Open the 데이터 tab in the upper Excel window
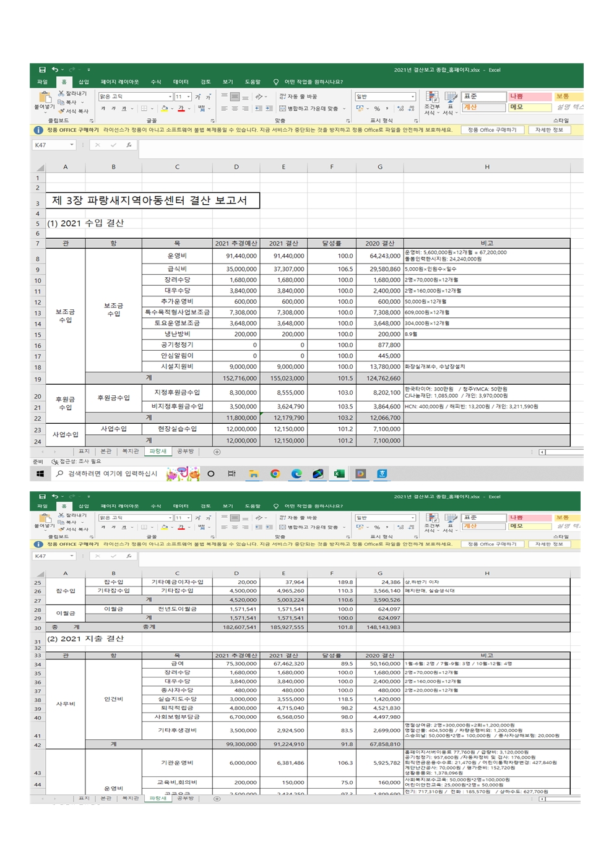The image size is (614, 868). click(x=181, y=82)
